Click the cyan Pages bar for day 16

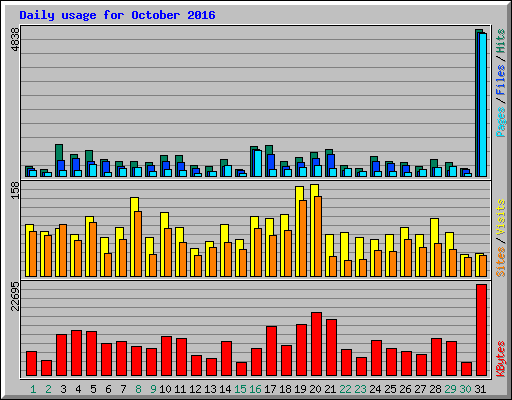pos(258,163)
